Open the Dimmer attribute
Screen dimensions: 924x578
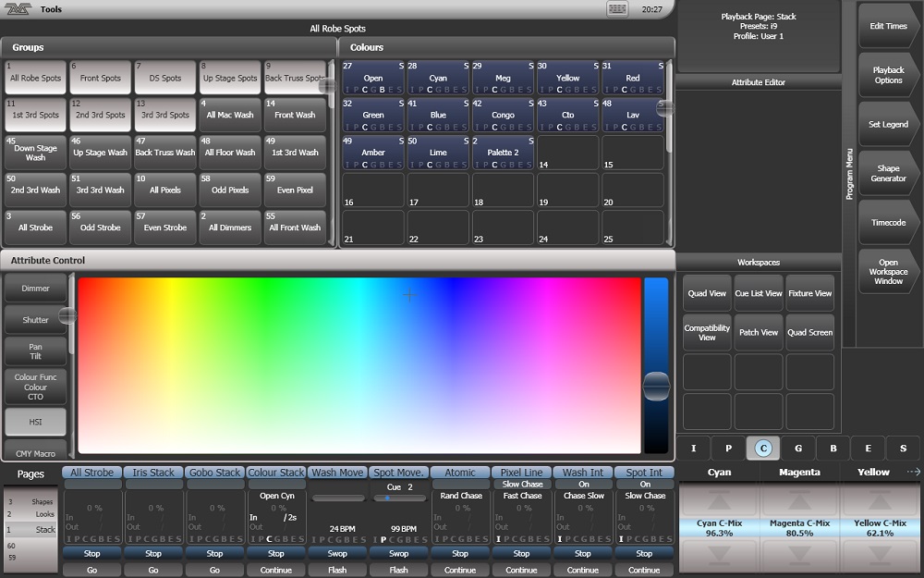[x=35, y=288]
